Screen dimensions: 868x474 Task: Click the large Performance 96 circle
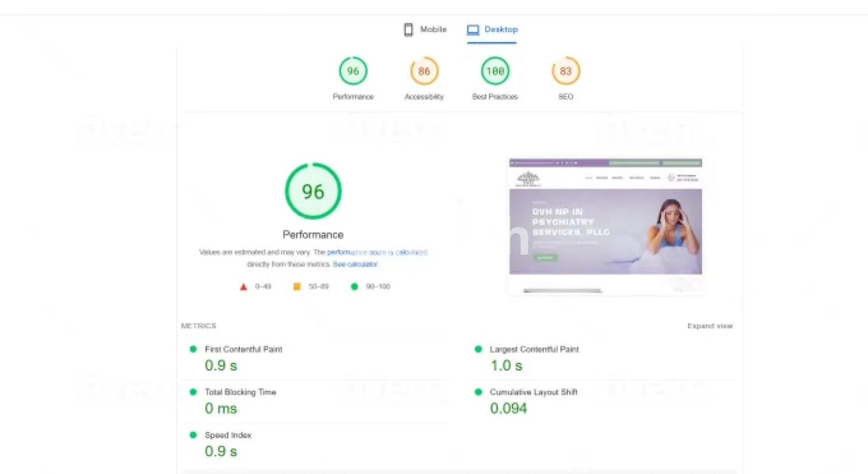point(313,191)
